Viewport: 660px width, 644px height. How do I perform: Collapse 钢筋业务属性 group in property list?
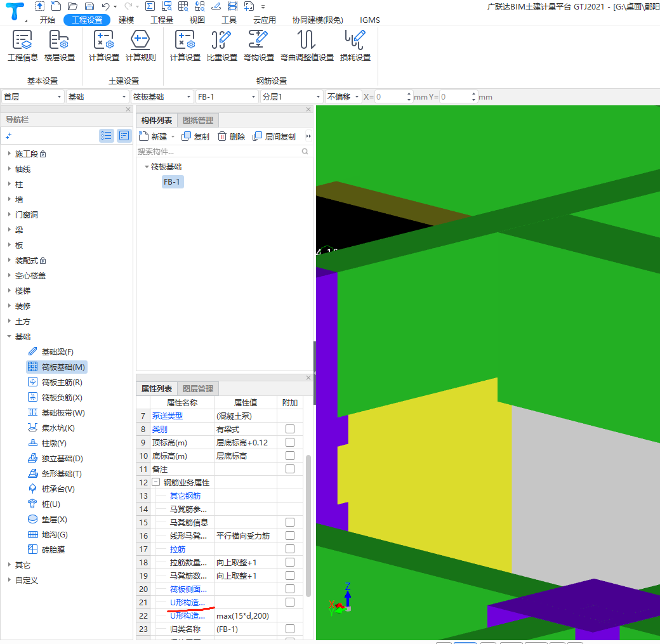(155, 482)
